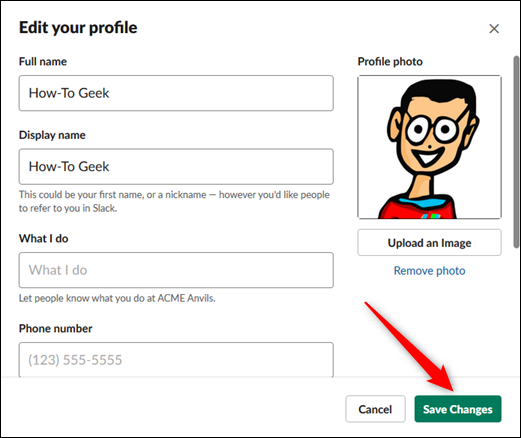Click the Remove photo link
Screen dimensions: 521x438
pyautogui.click(x=429, y=271)
